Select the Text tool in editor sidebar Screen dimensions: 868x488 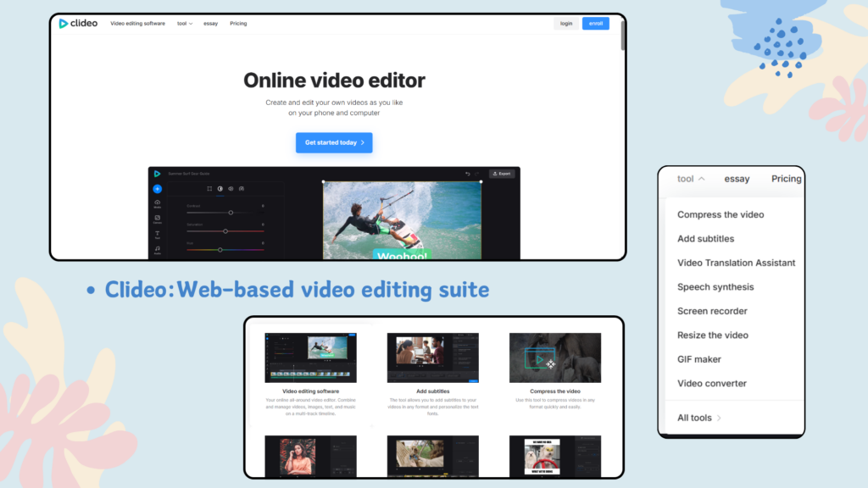tap(157, 235)
